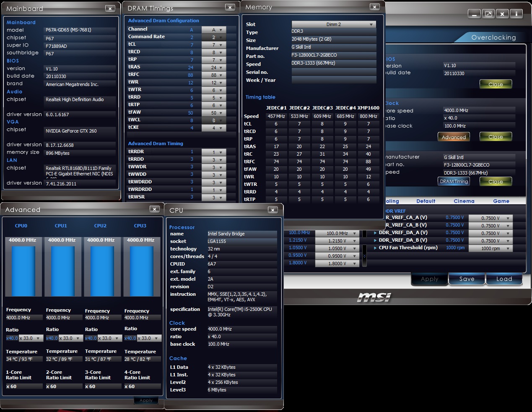Click the Save button
The image size is (532, 412).
click(467, 279)
